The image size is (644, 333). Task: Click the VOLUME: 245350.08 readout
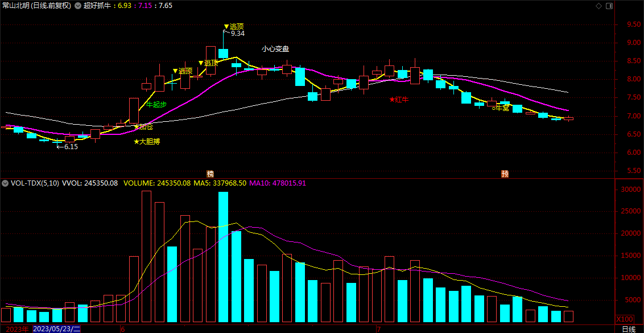tap(157, 183)
